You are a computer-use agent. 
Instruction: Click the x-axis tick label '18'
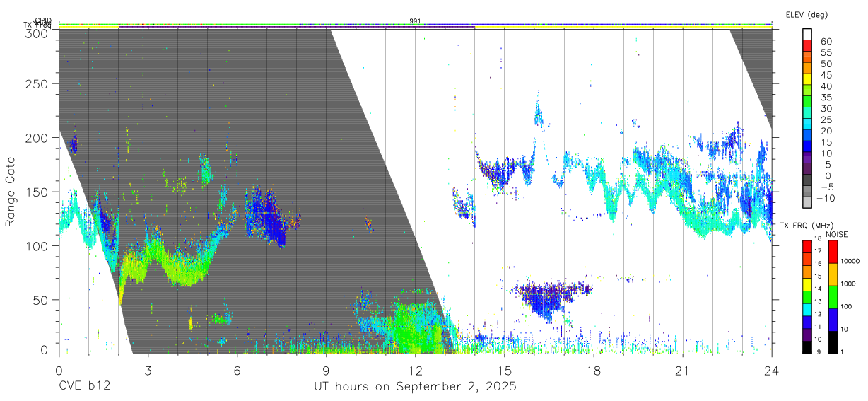point(594,370)
